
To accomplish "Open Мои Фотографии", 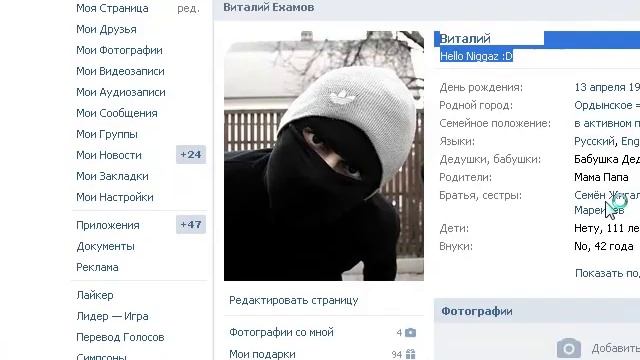I will [119, 50].
